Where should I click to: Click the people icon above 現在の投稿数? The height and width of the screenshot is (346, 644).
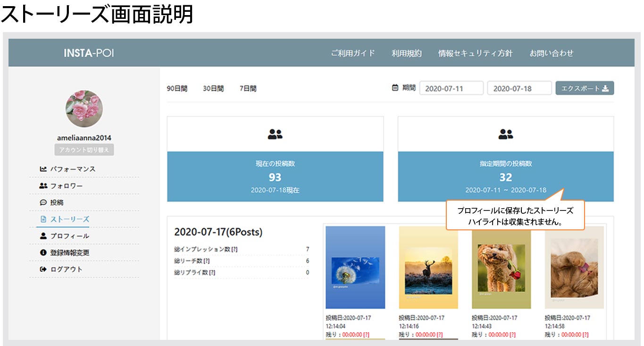(x=275, y=135)
